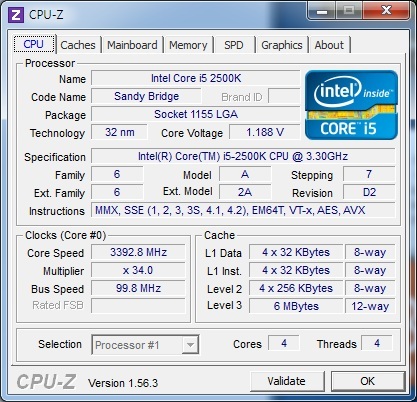Screen dimensions: 417x402
Task: Show the About tab
Action: tap(329, 45)
